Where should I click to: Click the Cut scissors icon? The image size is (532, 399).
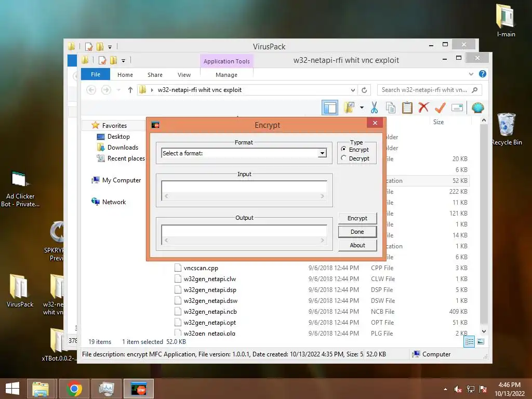[x=374, y=108]
